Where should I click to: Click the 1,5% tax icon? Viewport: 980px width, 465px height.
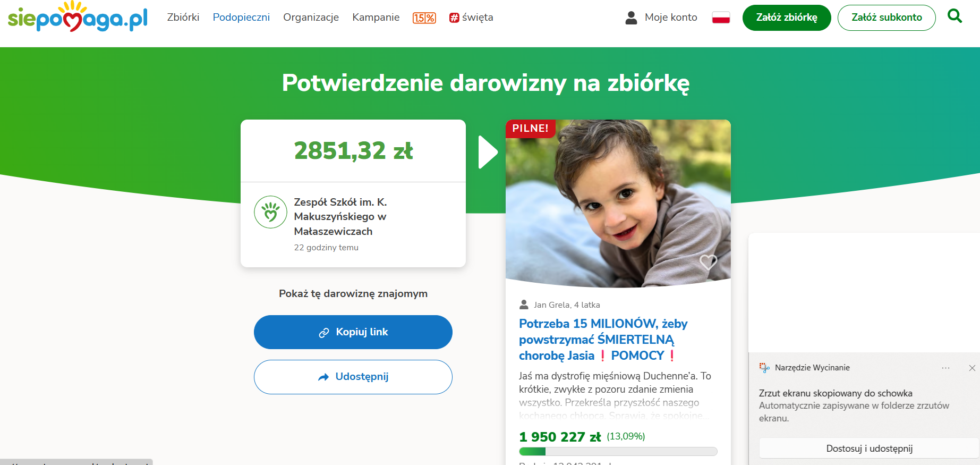424,18
